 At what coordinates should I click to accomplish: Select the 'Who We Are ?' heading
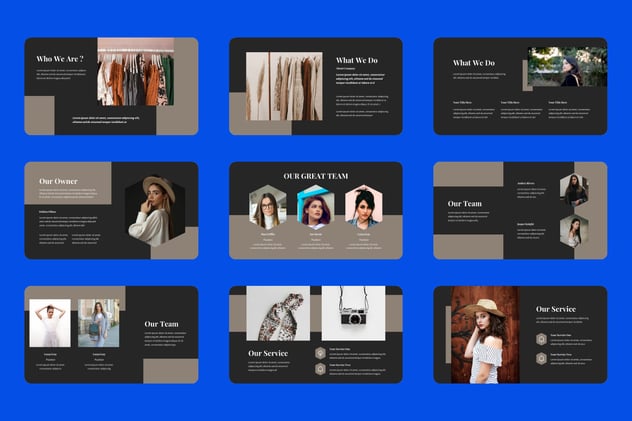(x=60, y=59)
